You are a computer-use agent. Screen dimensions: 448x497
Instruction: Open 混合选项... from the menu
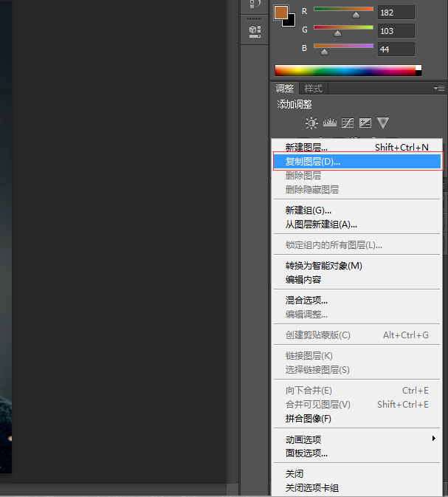click(356, 300)
